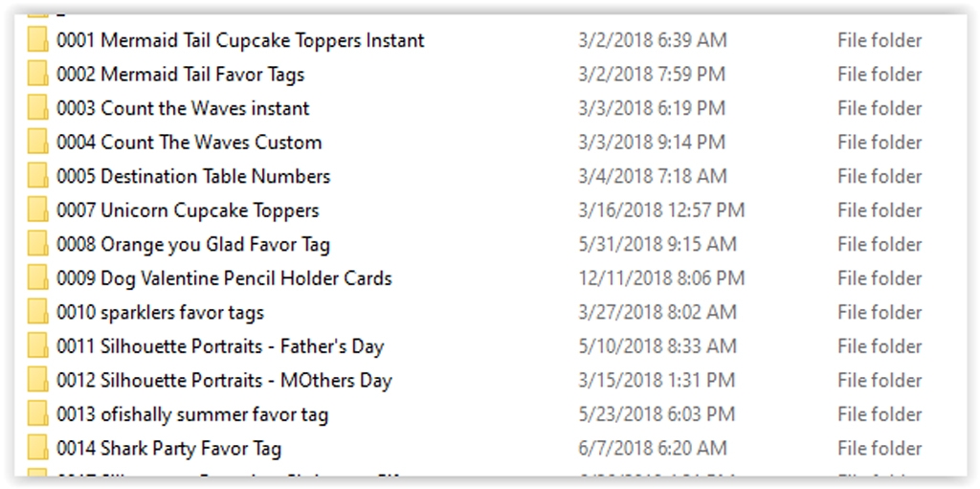This screenshot has height=489, width=980.
Task: Select the 3/4/2018 7:18 AM date cell
Action: pos(653,176)
